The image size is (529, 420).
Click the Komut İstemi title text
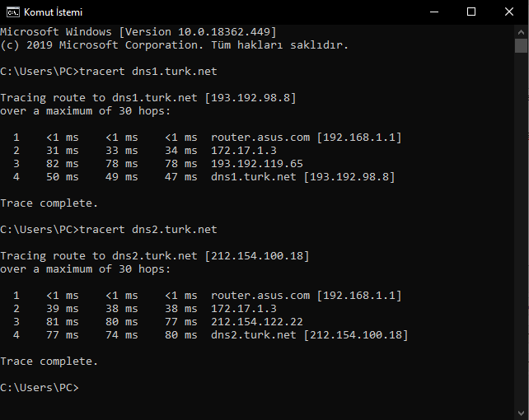(x=54, y=12)
